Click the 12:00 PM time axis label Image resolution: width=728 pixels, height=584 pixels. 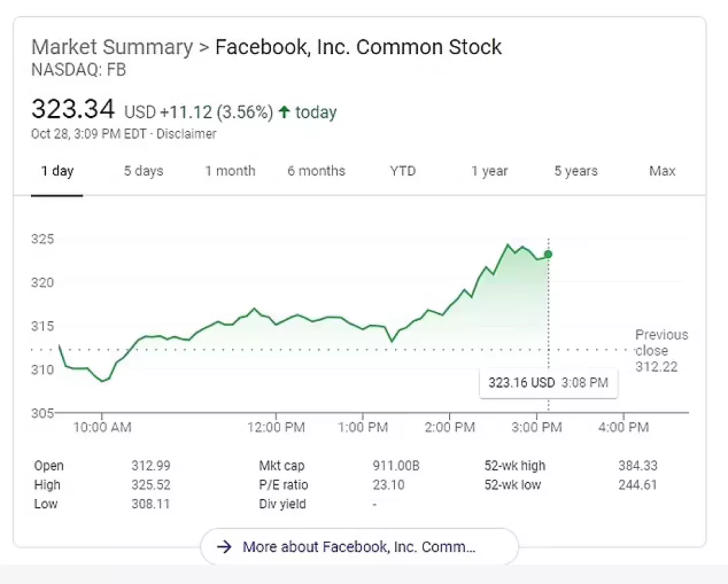[x=276, y=427]
